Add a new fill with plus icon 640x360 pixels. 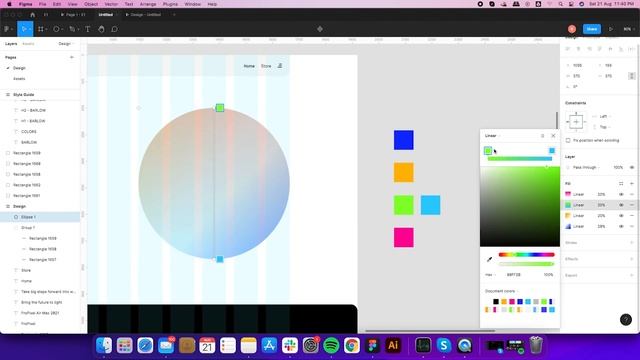coord(632,183)
